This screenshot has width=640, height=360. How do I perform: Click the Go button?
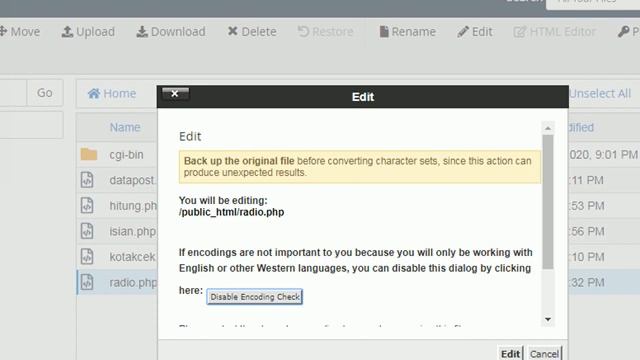pos(45,93)
